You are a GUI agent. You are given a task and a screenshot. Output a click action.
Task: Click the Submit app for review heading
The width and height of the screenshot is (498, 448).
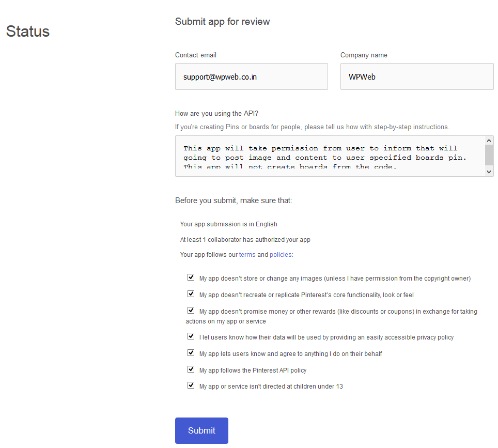[x=222, y=22]
